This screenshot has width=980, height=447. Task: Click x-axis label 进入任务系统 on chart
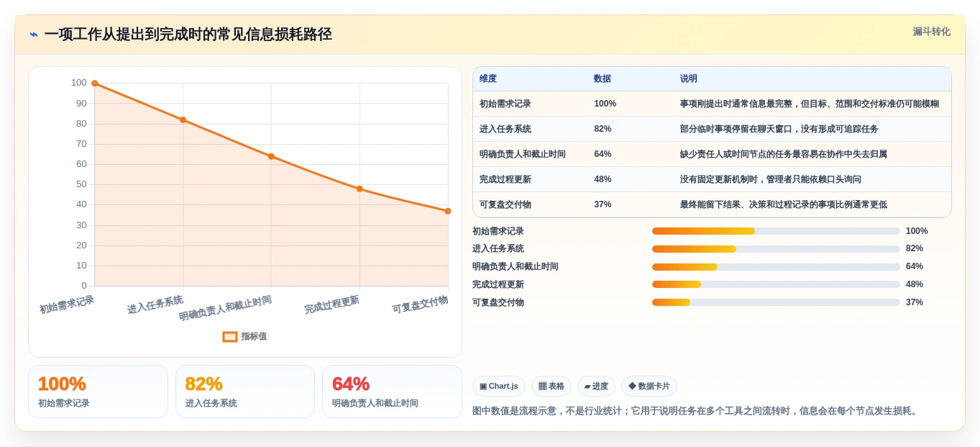(155, 304)
